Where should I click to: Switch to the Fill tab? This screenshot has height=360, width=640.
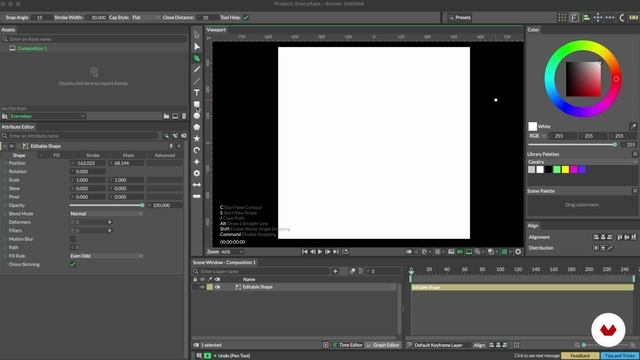[56, 155]
